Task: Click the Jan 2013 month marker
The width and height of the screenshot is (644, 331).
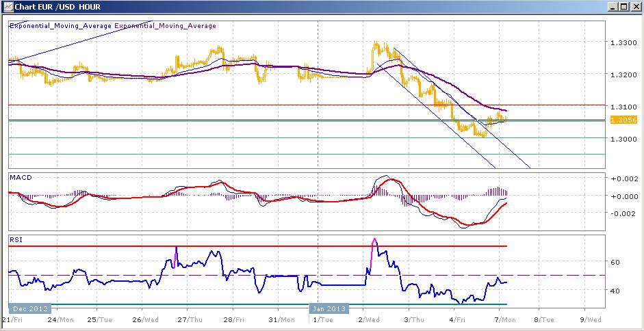Action: (329, 308)
